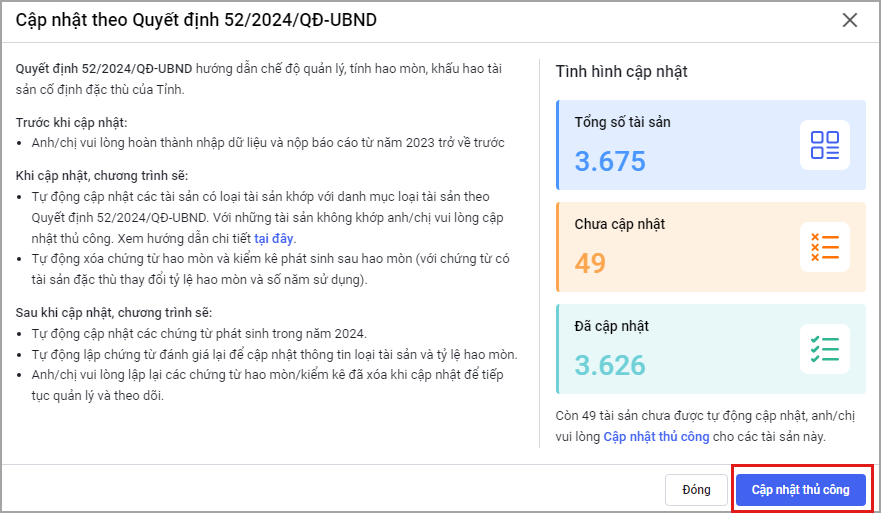
Task: Click the grid icon in Tổng số tài sản card
Action: point(825,145)
